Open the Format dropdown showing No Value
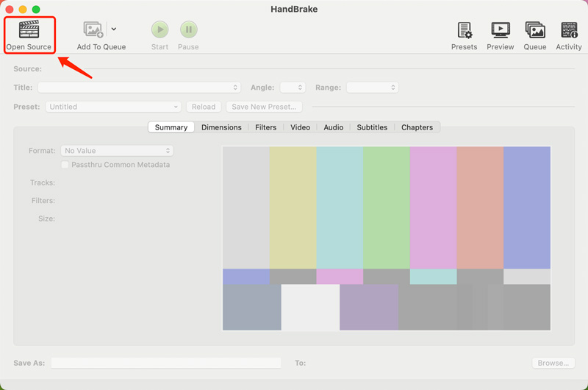588x390 pixels. pyautogui.click(x=117, y=151)
